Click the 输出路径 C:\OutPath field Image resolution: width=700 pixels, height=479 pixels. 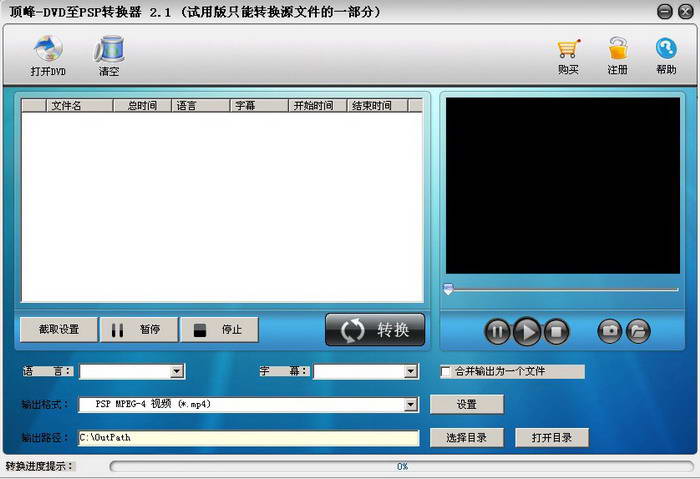click(x=249, y=438)
